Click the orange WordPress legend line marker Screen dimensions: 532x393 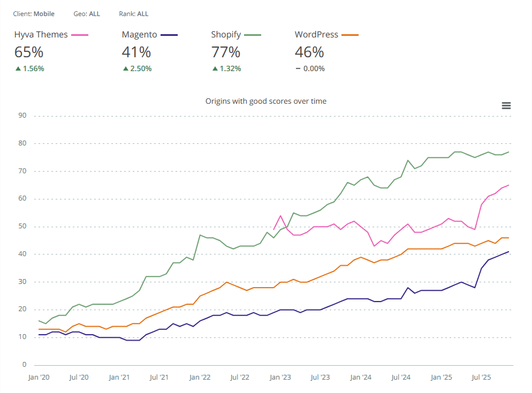(351, 34)
